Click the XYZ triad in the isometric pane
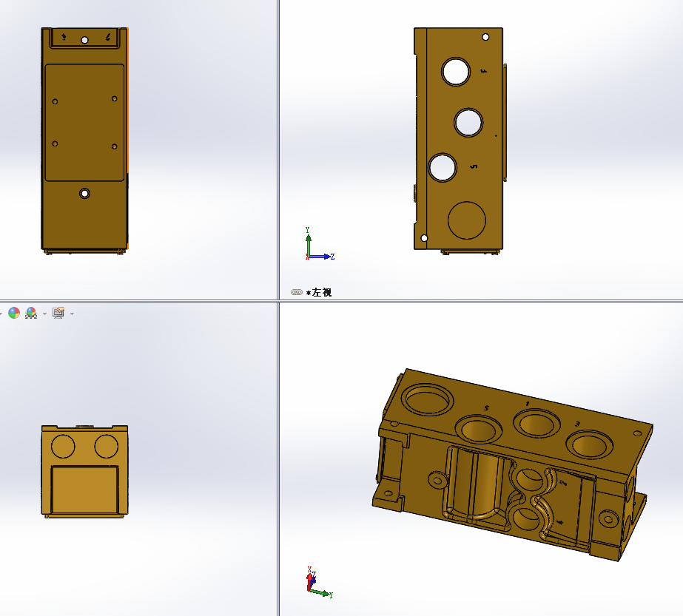 tap(319, 583)
